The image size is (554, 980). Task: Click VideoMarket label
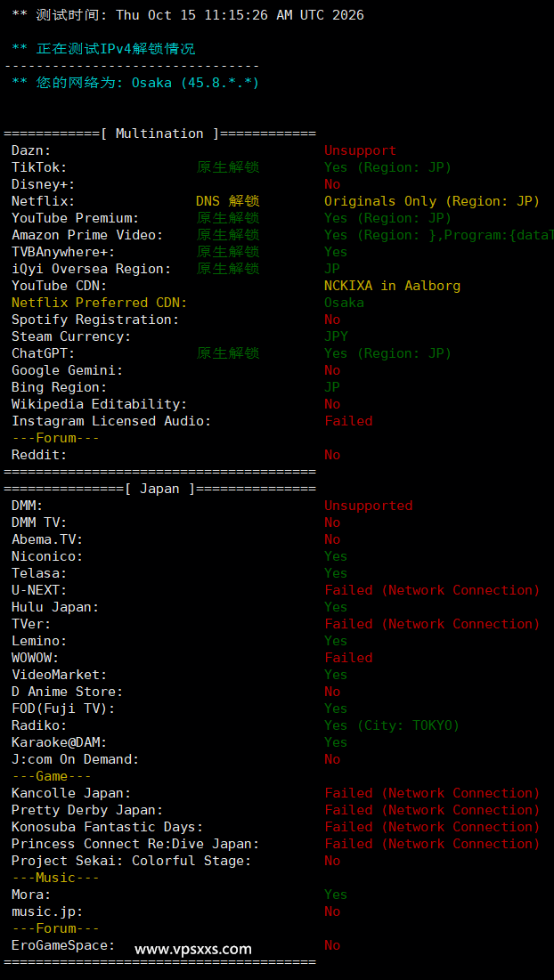pos(59,675)
